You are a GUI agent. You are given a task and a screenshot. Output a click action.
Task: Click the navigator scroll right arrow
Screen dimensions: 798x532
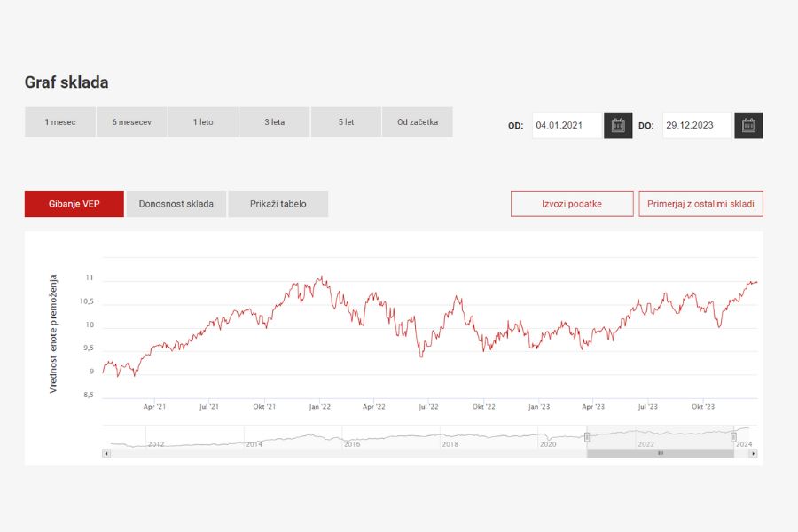[753, 453]
